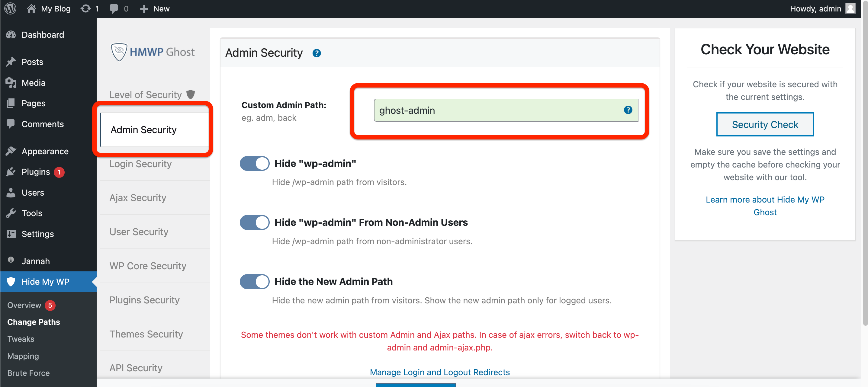The width and height of the screenshot is (868, 387).
Task: Click the Custom Admin Path input field
Action: tap(506, 110)
